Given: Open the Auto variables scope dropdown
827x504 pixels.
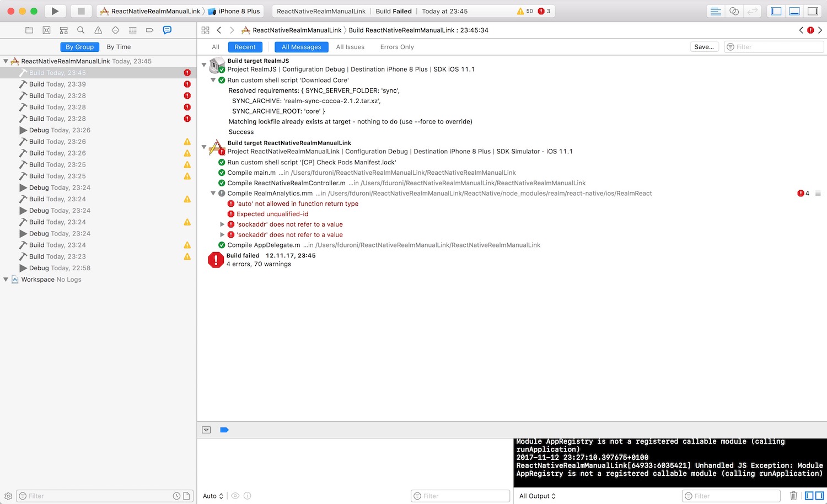Looking at the screenshot, I should point(213,496).
